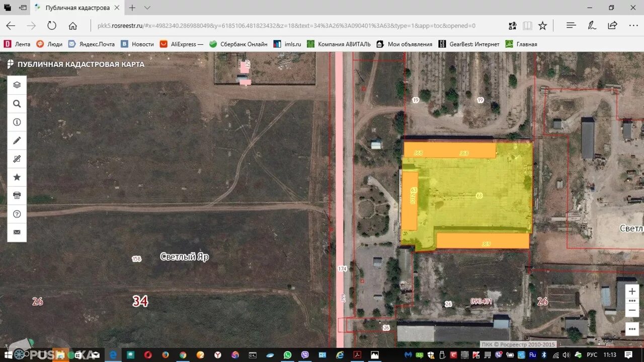Open Сбербанк Онлайн bookmark
The width and height of the screenshot is (644, 362).
(x=238, y=44)
